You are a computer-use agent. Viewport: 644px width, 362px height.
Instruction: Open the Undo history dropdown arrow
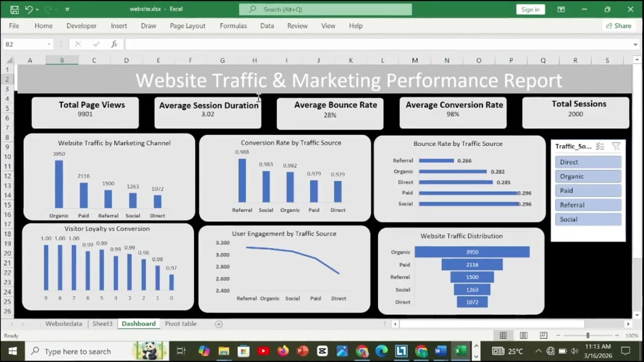pos(38,9)
